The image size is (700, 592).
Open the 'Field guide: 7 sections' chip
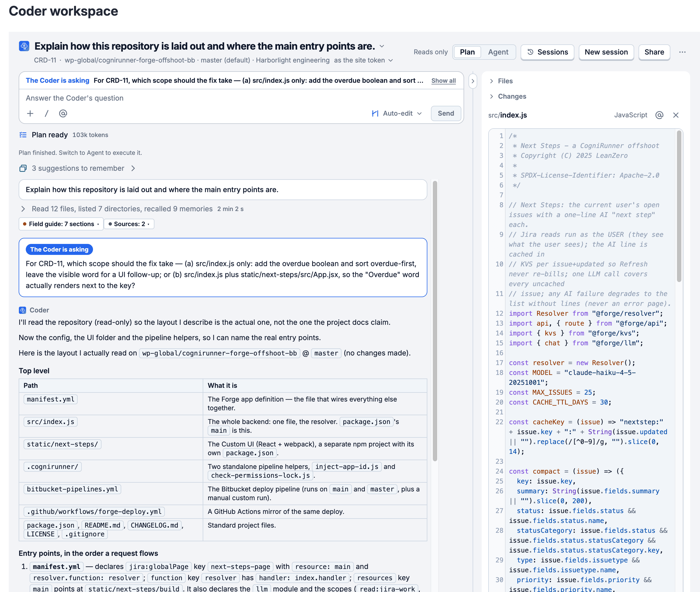(61, 224)
